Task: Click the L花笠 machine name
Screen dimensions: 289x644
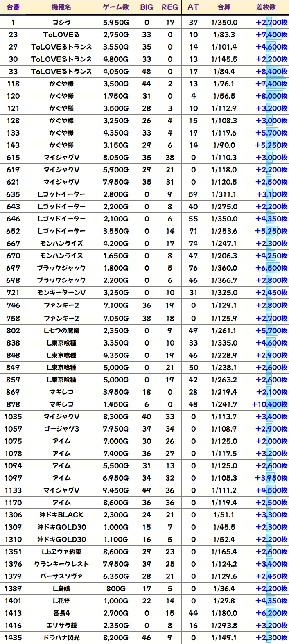Action: coord(61,601)
